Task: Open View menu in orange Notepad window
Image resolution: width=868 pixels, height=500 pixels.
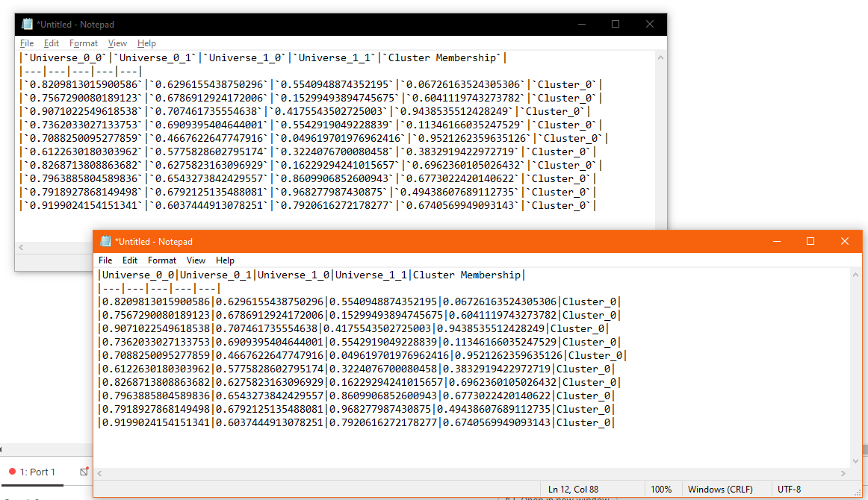Action: click(196, 260)
